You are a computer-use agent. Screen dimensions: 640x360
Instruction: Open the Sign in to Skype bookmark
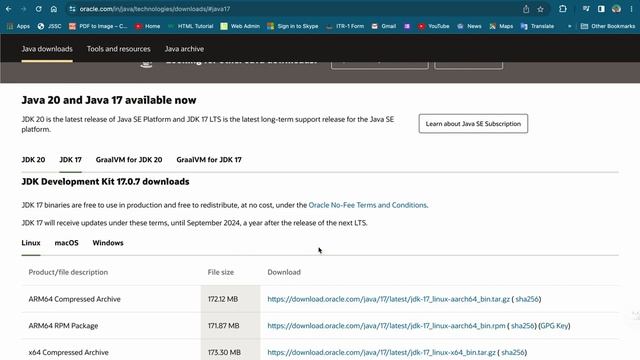293,26
